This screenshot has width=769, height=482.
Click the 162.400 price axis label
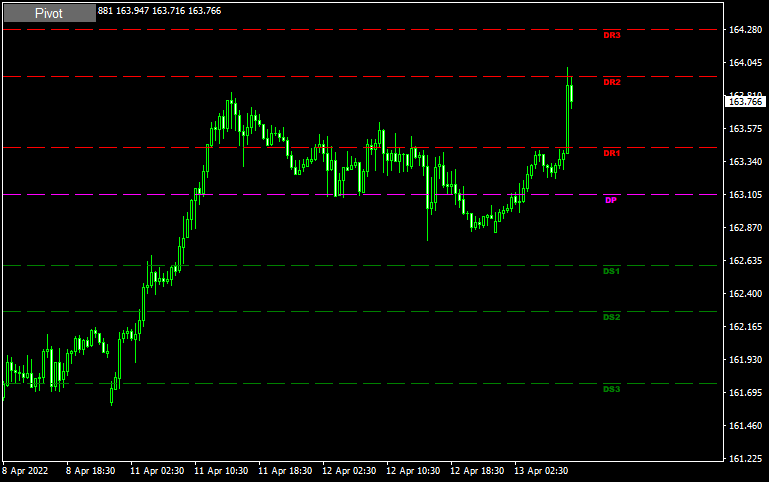coord(745,294)
